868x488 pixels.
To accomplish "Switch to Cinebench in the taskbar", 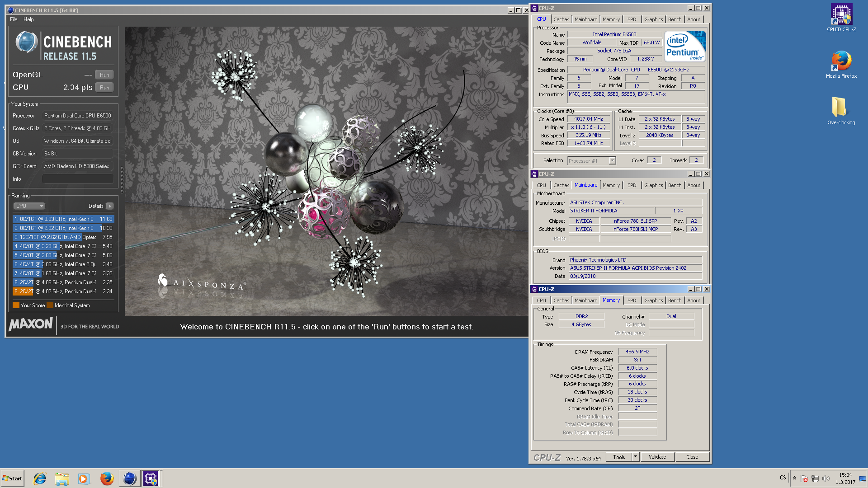I will 129,479.
